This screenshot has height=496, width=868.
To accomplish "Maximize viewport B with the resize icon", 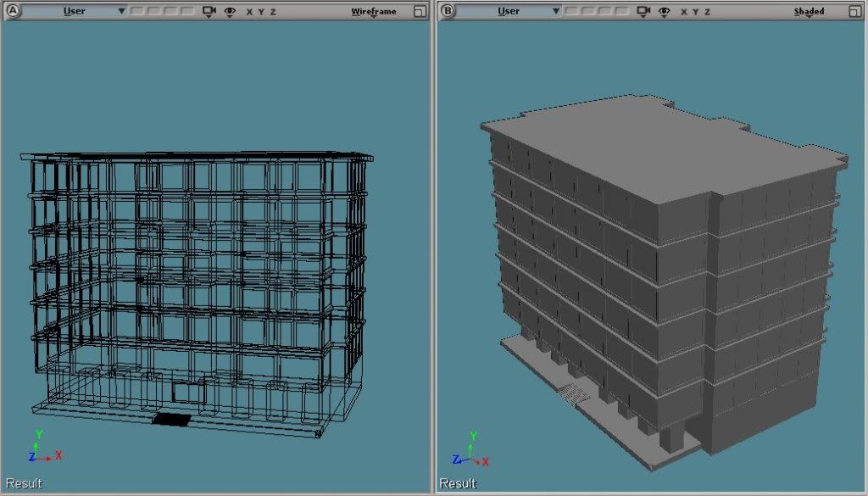I will (854, 12).
